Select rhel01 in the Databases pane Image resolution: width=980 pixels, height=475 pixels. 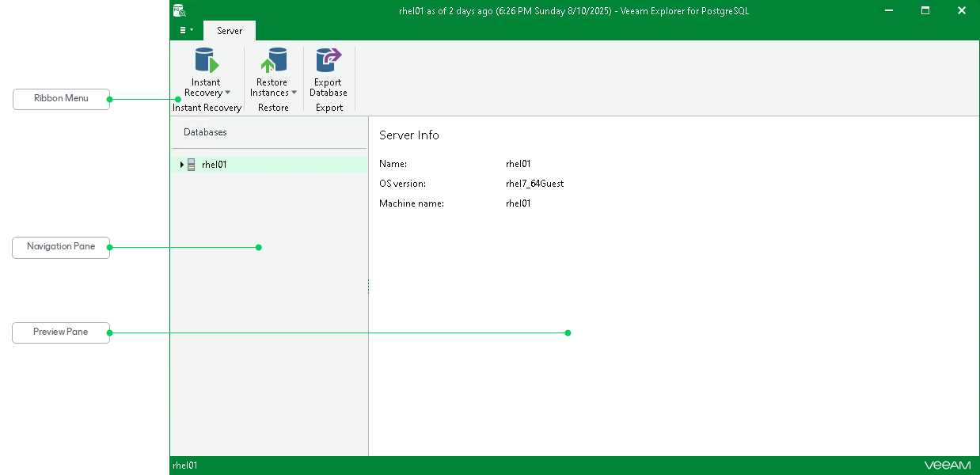point(214,164)
